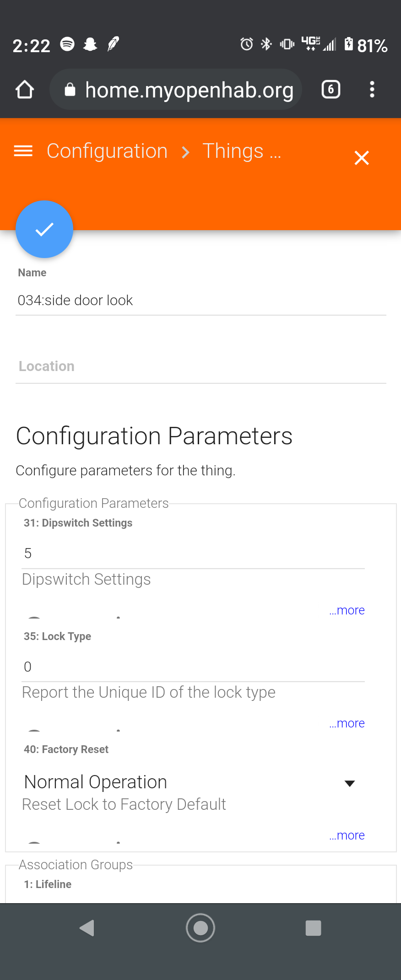
Task: Select the Things breadcrumb item
Action: (233, 151)
